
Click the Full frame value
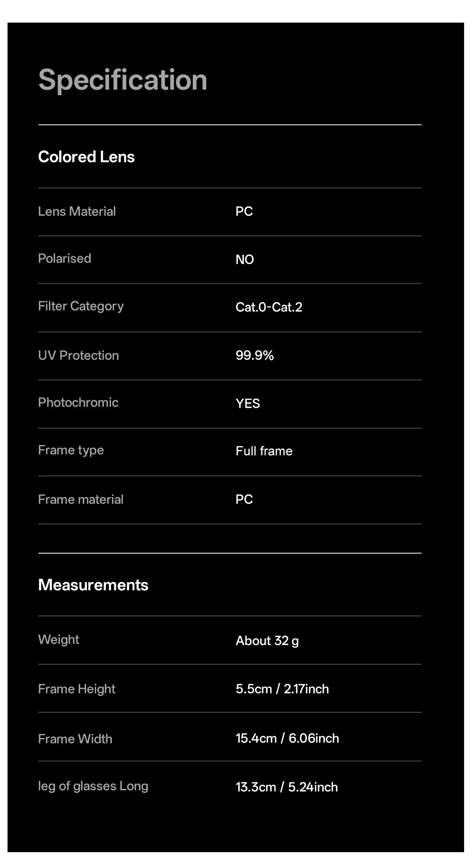[264, 451]
